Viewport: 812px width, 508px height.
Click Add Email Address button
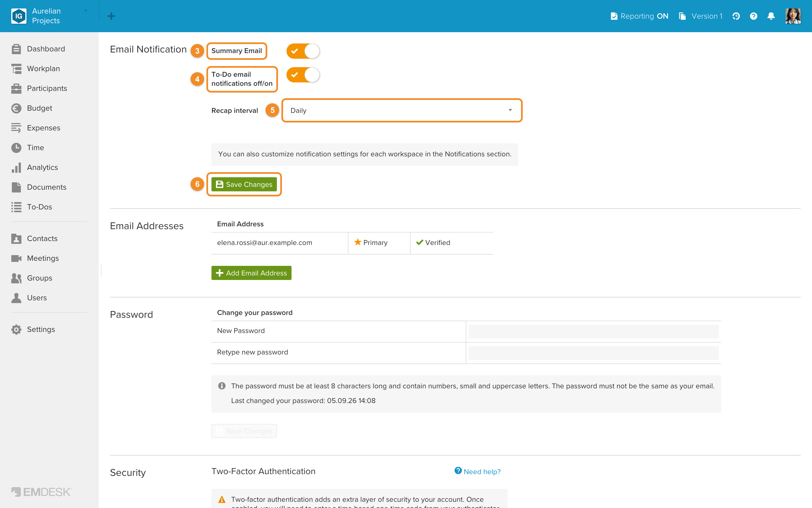251,273
